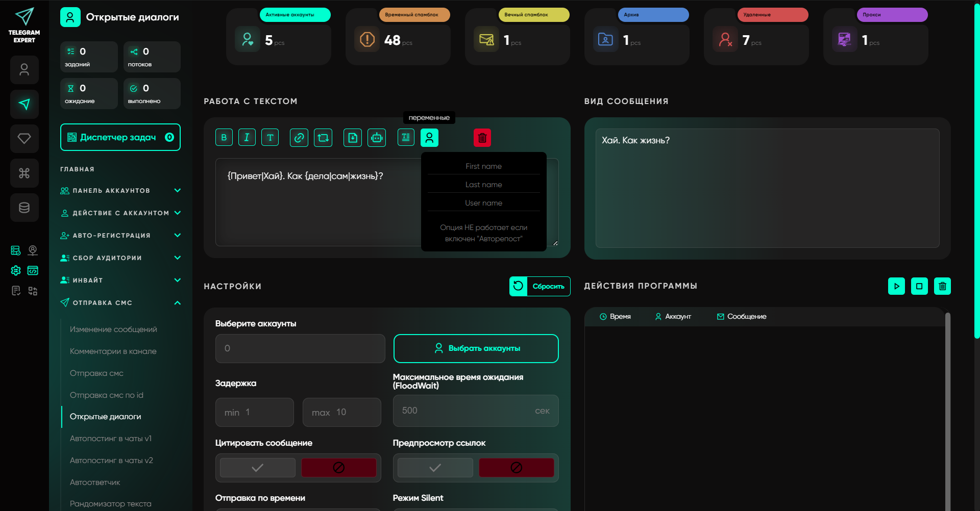Viewport: 980px width, 511px height.
Task: Click the insert link icon
Action: coord(299,138)
